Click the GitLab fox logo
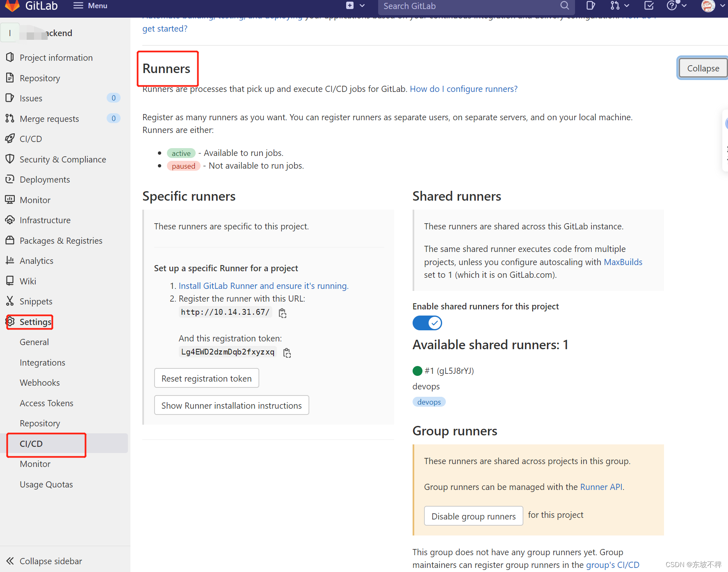The image size is (728, 572). (x=12, y=6)
